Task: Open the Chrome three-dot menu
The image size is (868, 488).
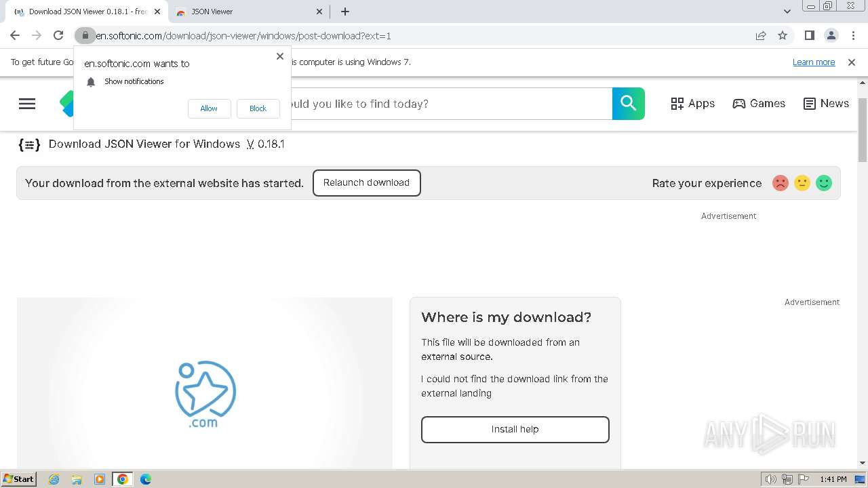Action: [x=852, y=36]
